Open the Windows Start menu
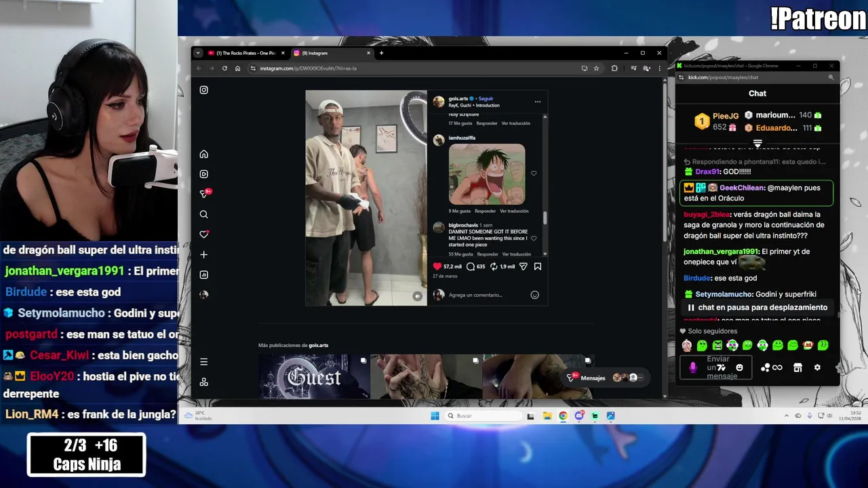This screenshot has height=488, width=868. [x=435, y=415]
